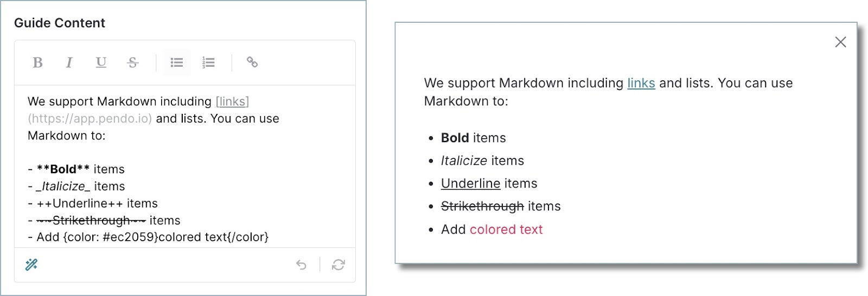Viewport: 868px width, 296px height.
Task: Close the guide preview with the X
Action: click(x=840, y=42)
